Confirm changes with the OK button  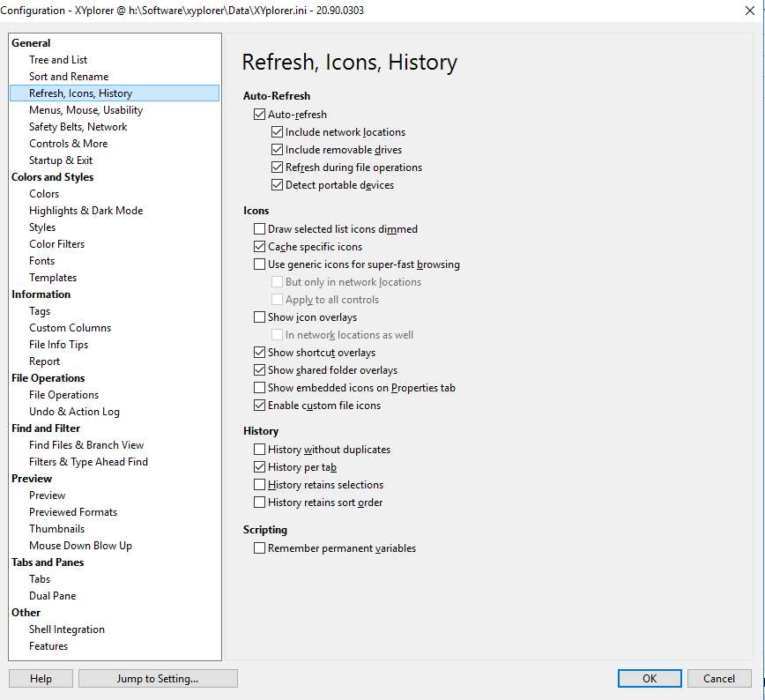click(650, 678)
